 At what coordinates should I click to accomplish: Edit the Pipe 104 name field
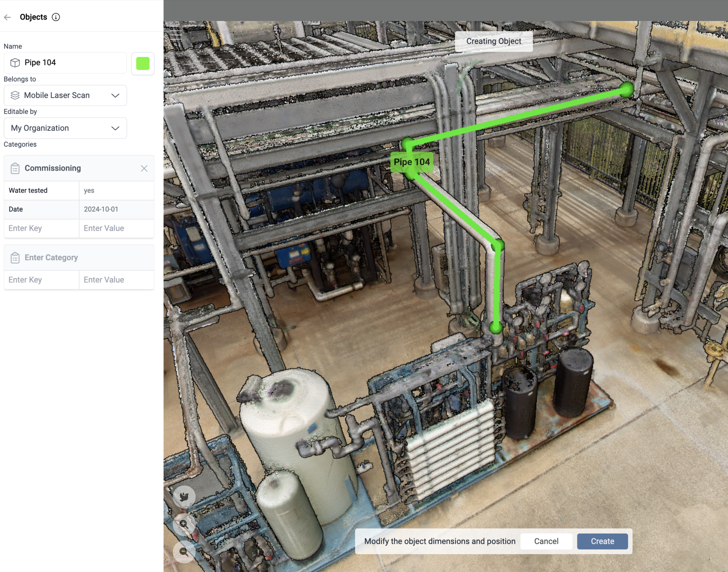click(65, 63)
